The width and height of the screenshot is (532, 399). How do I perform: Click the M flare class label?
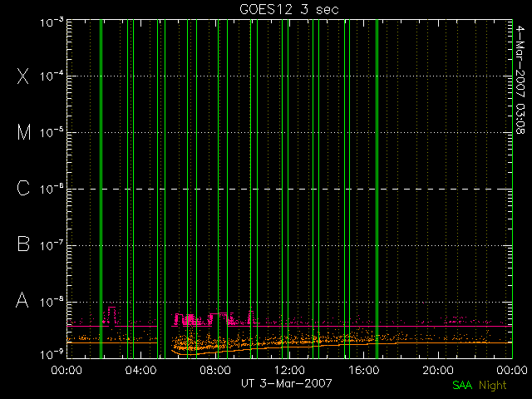pyautogui.click(x=24, y=132)
